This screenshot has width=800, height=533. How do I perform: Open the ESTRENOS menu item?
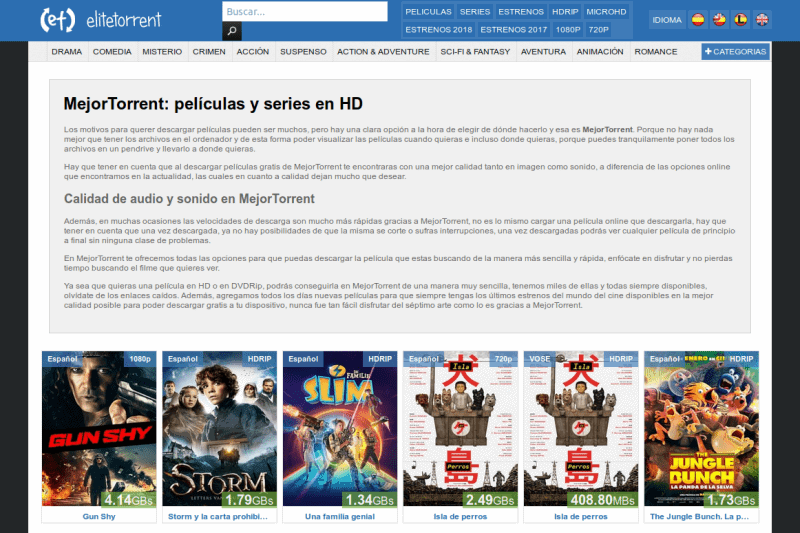pyautogui.click(x=521, y=12)
